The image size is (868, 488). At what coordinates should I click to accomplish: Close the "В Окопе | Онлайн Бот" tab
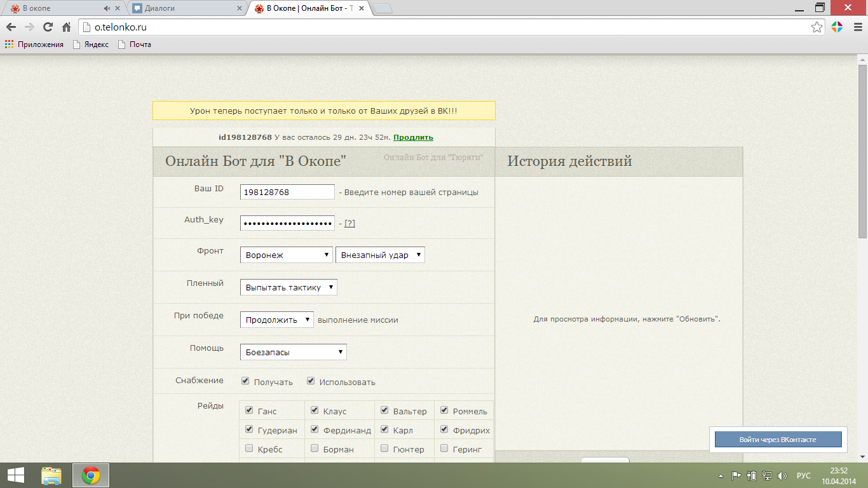coord(362,8)
